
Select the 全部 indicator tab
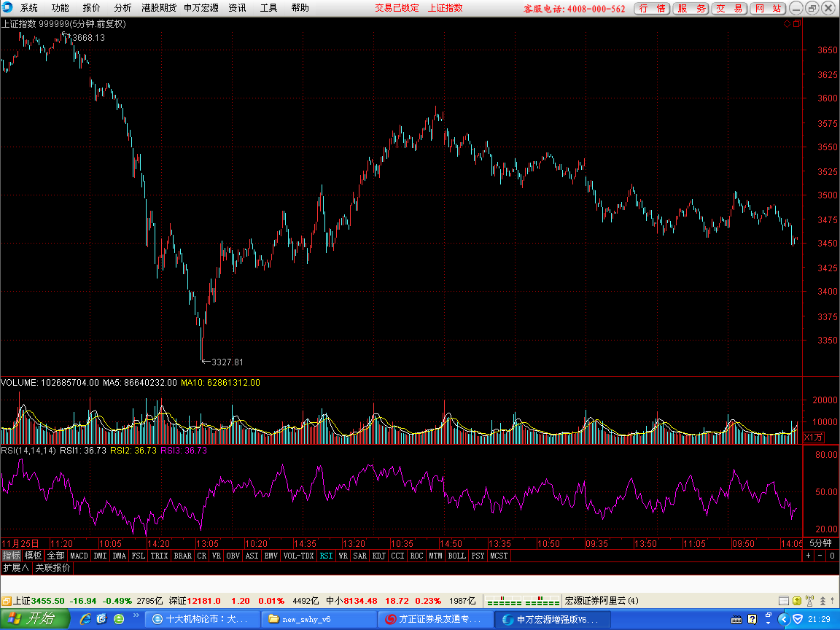pos(55,556)
